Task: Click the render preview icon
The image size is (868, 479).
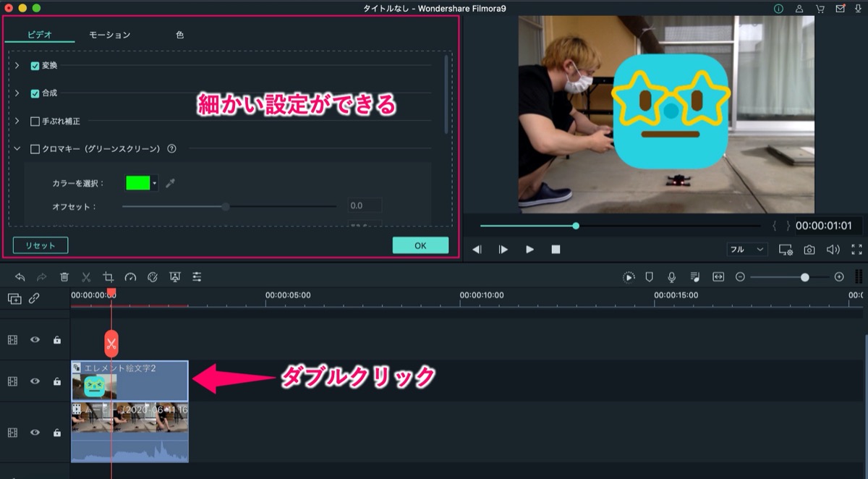Action: [629, 277]
